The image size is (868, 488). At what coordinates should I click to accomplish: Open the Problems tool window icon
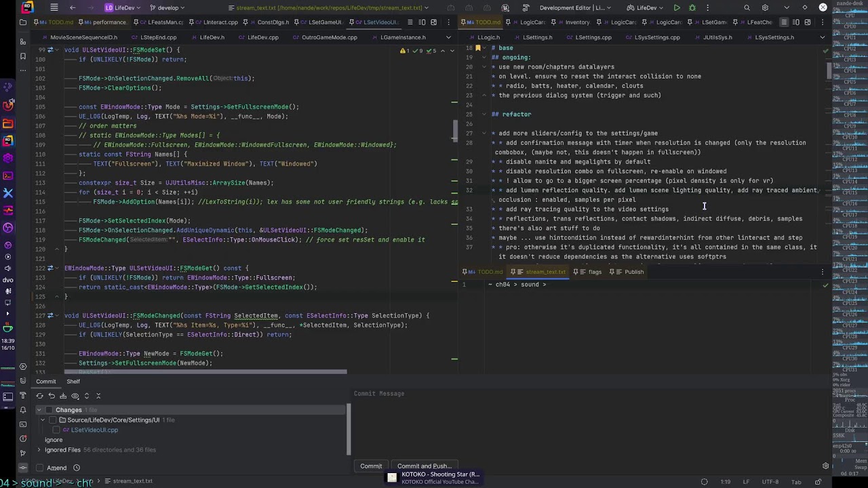22,439
